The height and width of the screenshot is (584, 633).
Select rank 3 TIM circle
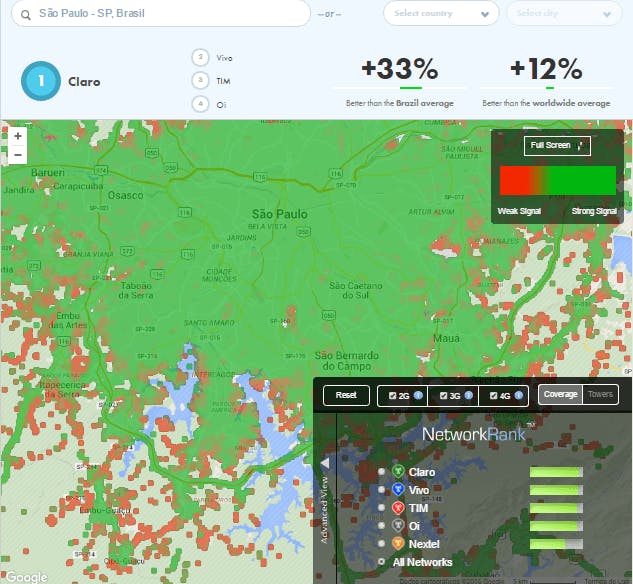(x=200, y=80)
